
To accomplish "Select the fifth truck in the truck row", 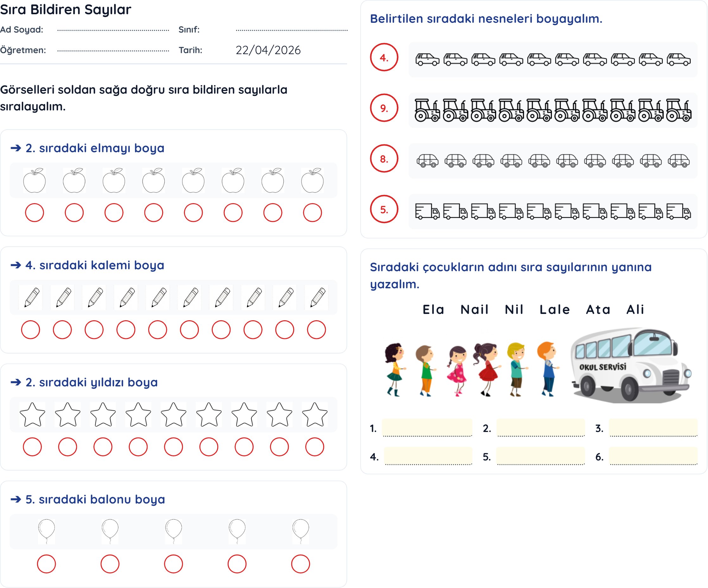I will point(539,212).
